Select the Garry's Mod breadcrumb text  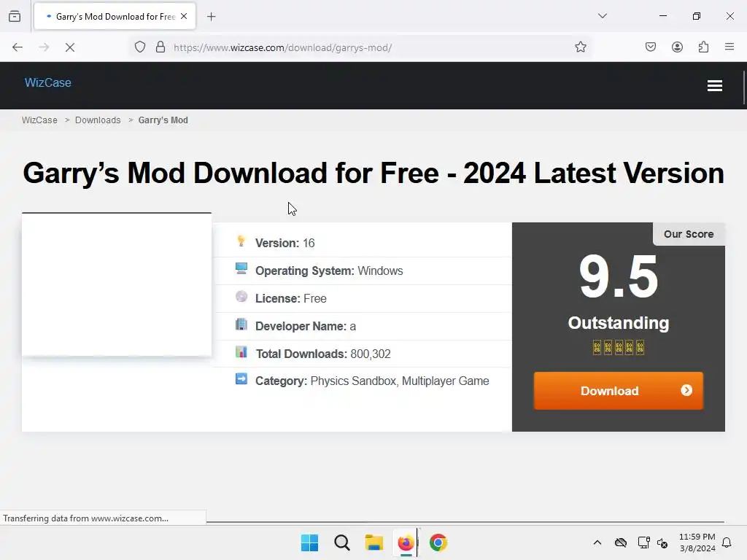click(x=163, y=120)
